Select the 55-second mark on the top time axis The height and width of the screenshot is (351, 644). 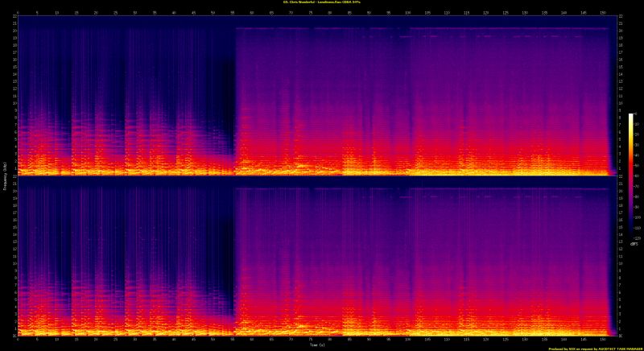(x=233, y=13)
